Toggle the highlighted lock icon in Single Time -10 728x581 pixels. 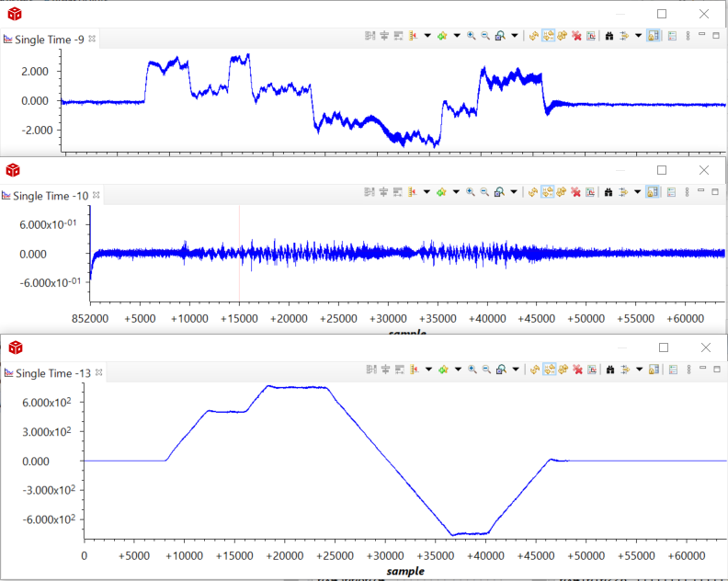(x=653, y=192)
